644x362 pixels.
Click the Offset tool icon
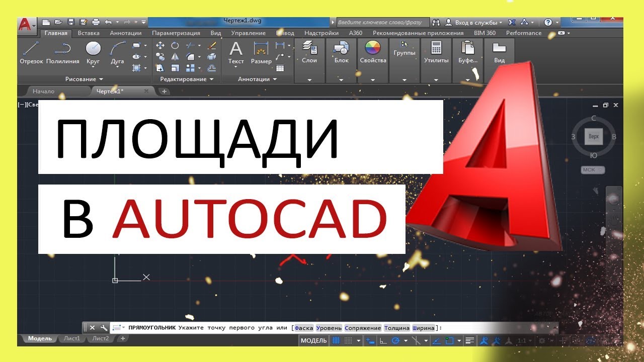click(212, 68)
